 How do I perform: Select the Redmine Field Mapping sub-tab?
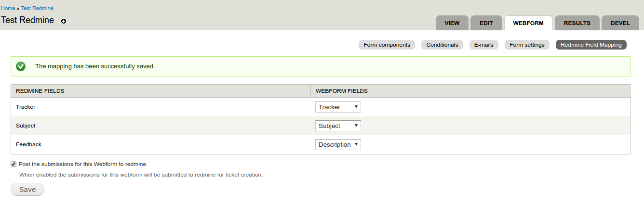tap(591, 45)
